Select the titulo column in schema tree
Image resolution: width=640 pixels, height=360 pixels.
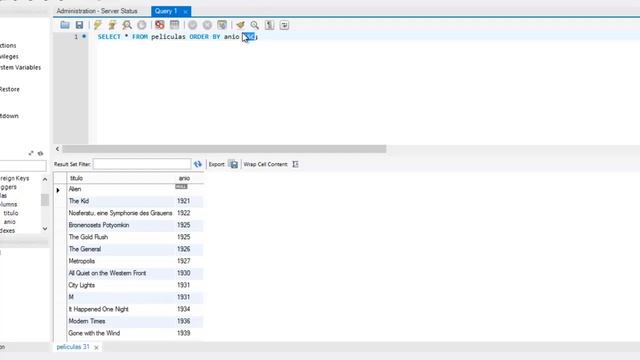[x=11, y=213]
